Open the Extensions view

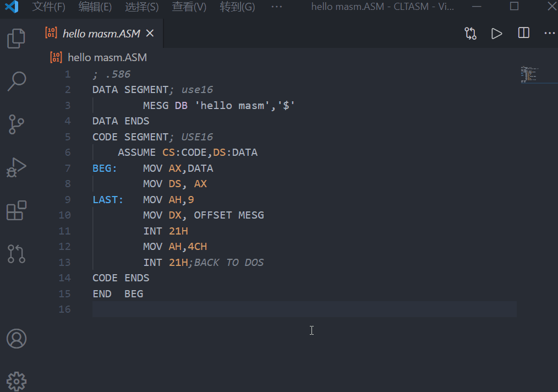[x=16, y=210]
